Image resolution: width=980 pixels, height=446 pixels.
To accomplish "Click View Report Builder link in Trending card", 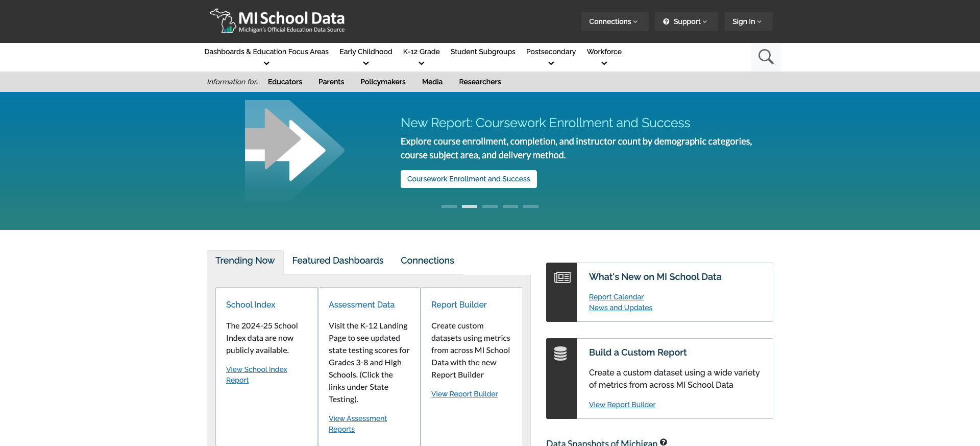I will 464,394.
